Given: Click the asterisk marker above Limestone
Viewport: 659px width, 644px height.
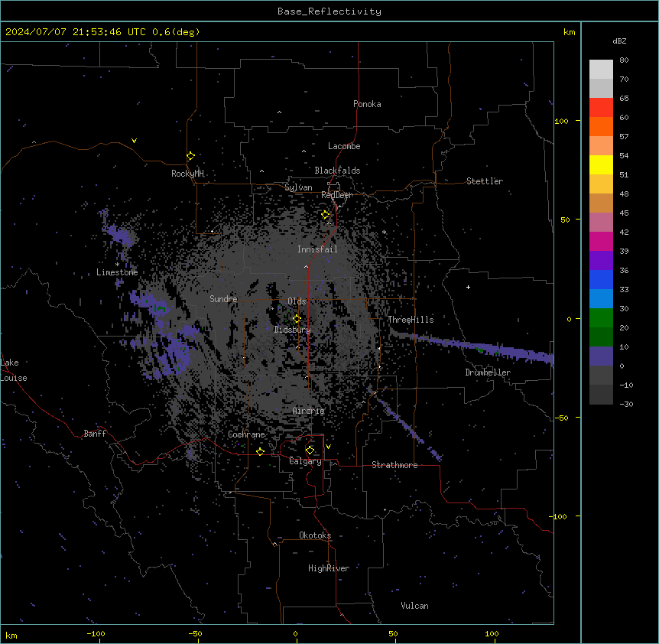Looking at the screenshot, I should pos(117,265).
